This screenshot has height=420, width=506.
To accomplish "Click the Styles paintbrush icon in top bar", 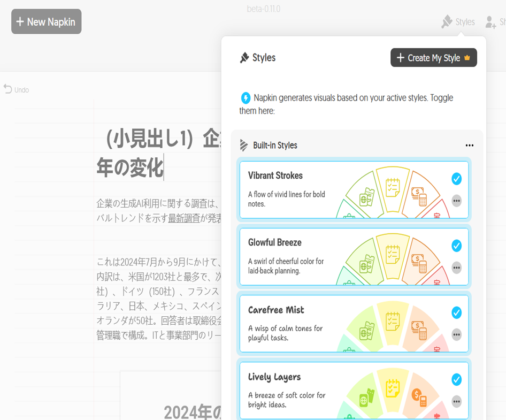I will [x=447, y=22].
